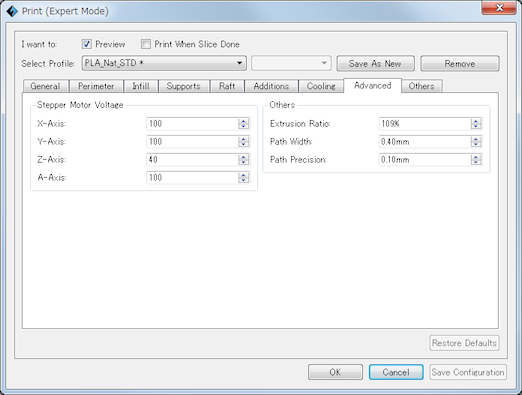522x395 pixels.
Task: Click the Z-Axis voltage input field
Action: click(193, 160)
